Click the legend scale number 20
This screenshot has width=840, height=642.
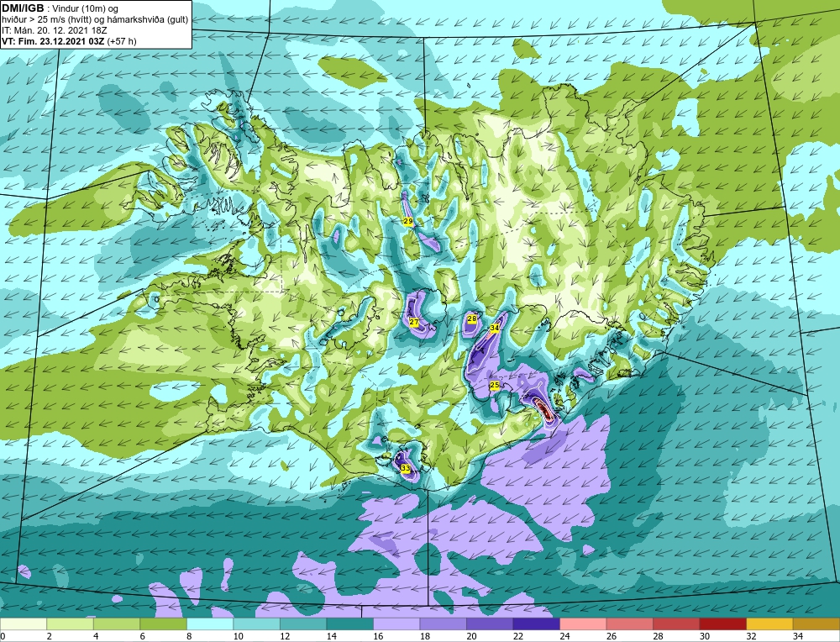click(471, 636)
